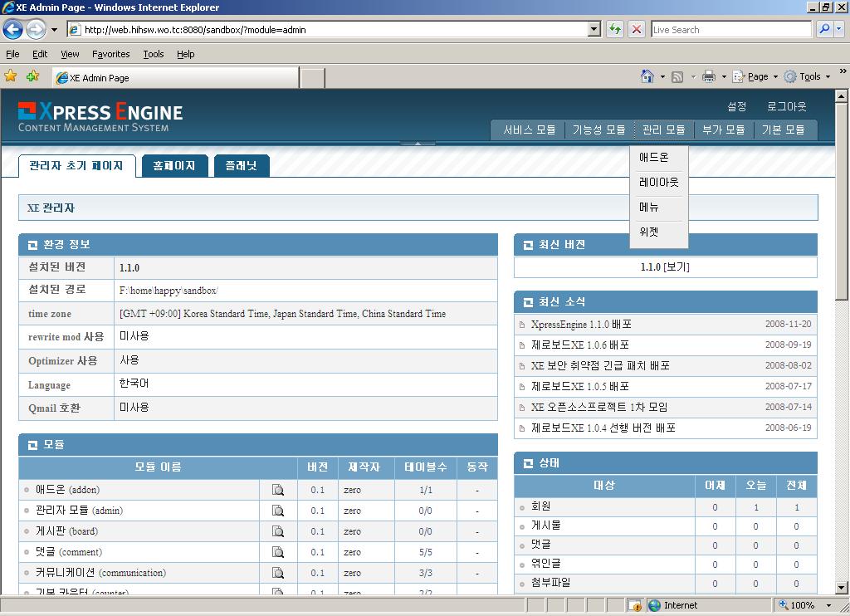Image resolution: width=850 pixels, height=616 pixels.
Task: Expand the Home button dropdown arrow
Action: pyautogui.click(x=662, y=77)
